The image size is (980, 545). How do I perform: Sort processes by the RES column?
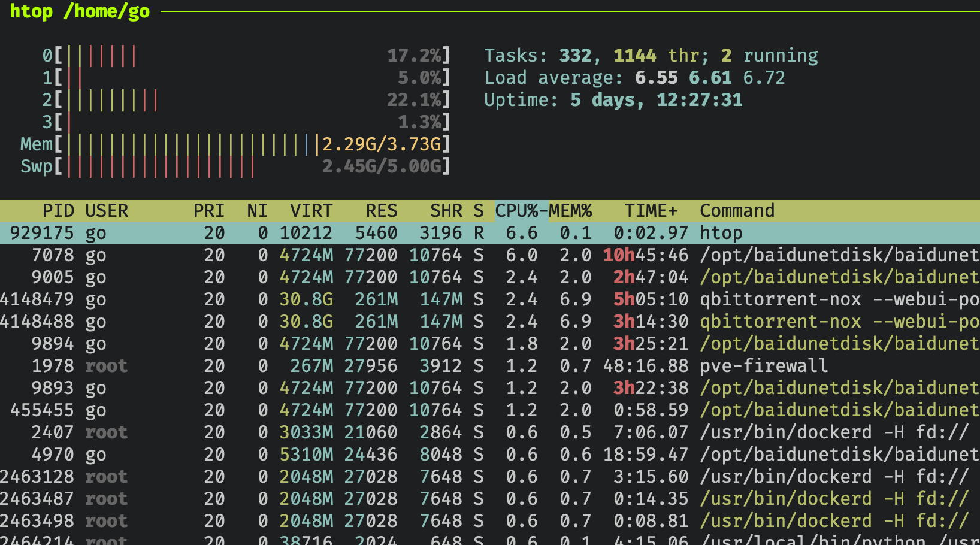click(382, 211)
